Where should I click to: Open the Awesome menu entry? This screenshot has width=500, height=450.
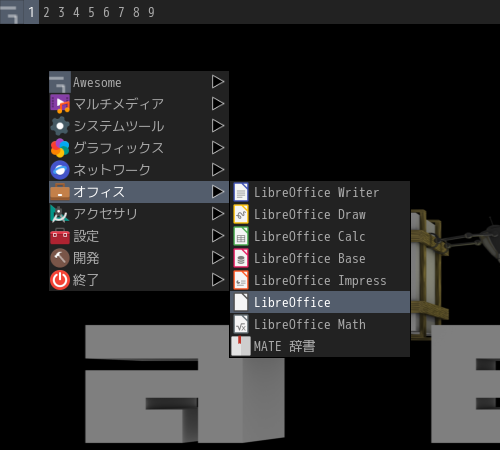[x=139, y=82]
